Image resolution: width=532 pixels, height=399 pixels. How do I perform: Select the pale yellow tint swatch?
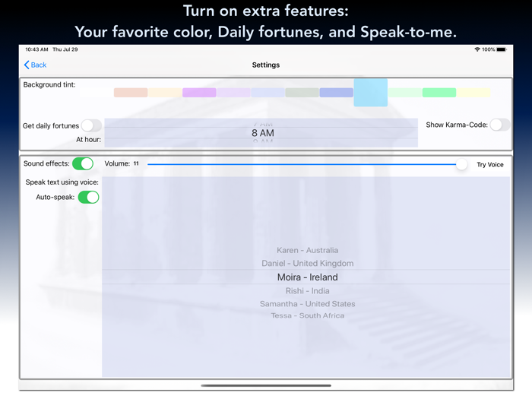tap(473, 93)
